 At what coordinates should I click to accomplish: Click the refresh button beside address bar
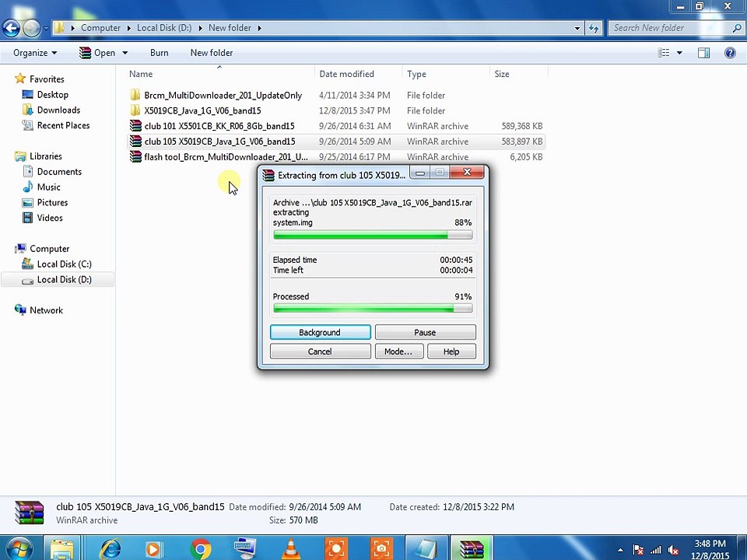pos(594,28)
